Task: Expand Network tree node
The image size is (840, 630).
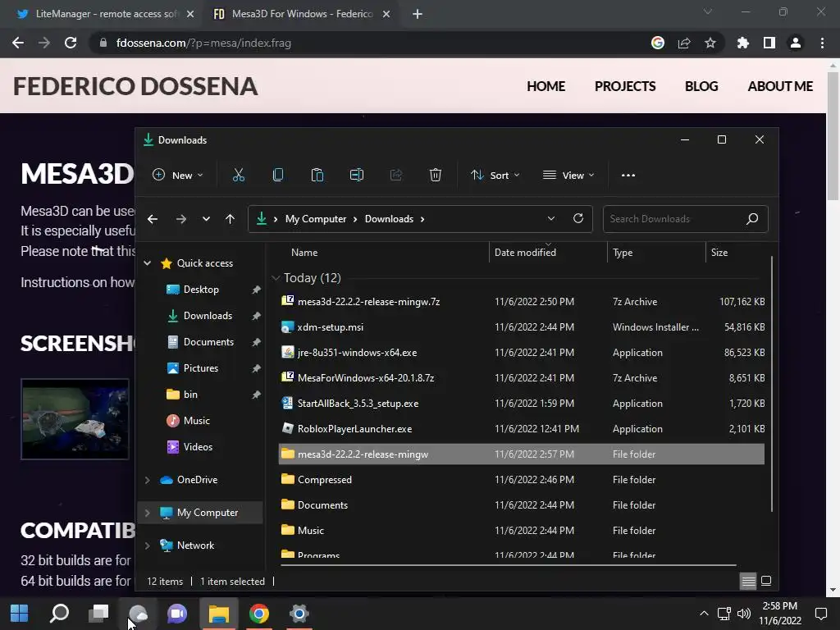Action: pyautogui.click(x=148, y=546)
